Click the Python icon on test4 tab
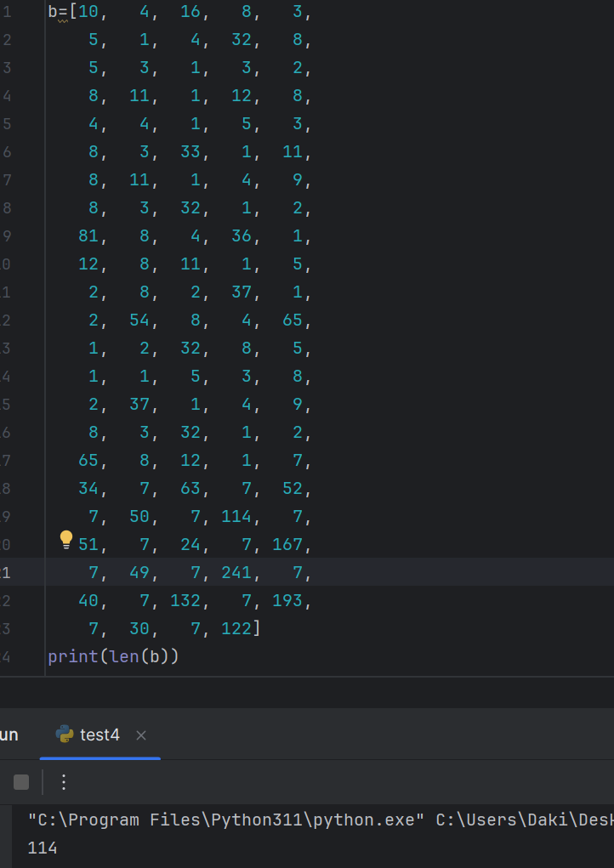The image size is (614, 868). click(x=64, y=735)
